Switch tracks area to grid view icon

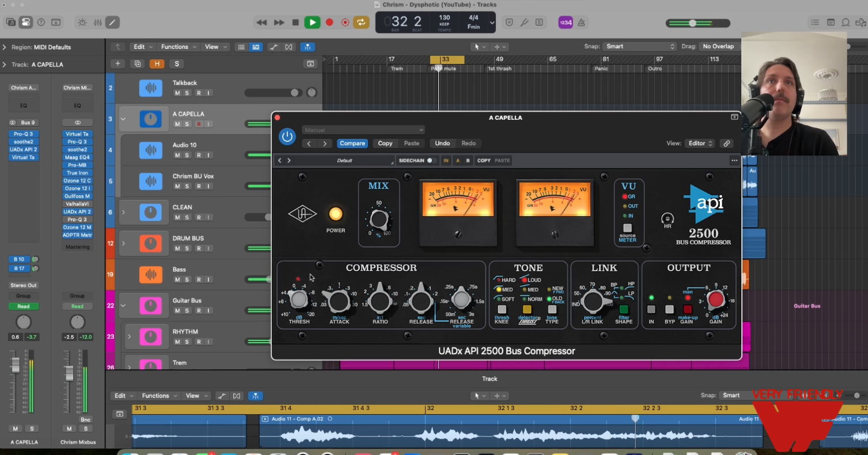point(241,47)
